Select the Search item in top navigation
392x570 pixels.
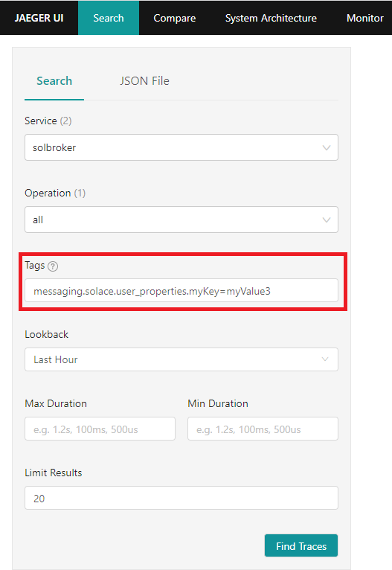tap(109, 18)
